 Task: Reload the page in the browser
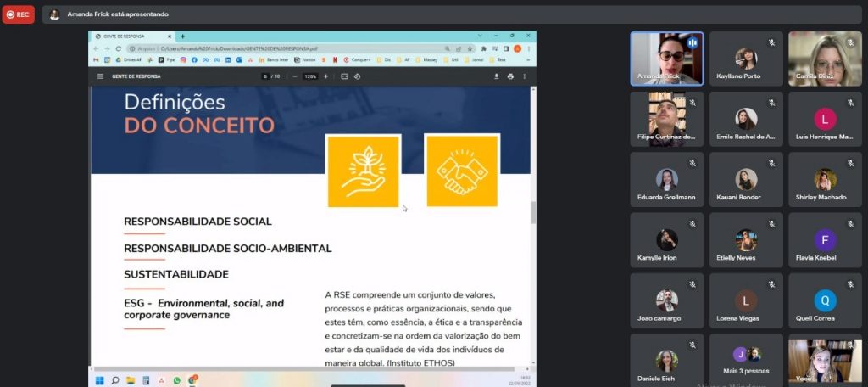click(119, 48)
